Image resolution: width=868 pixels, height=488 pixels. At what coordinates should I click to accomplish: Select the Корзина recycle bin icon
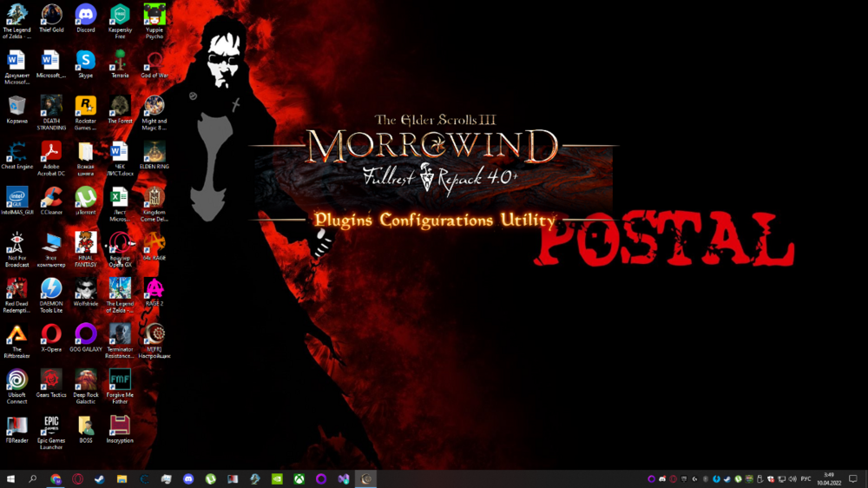[16, 107]
